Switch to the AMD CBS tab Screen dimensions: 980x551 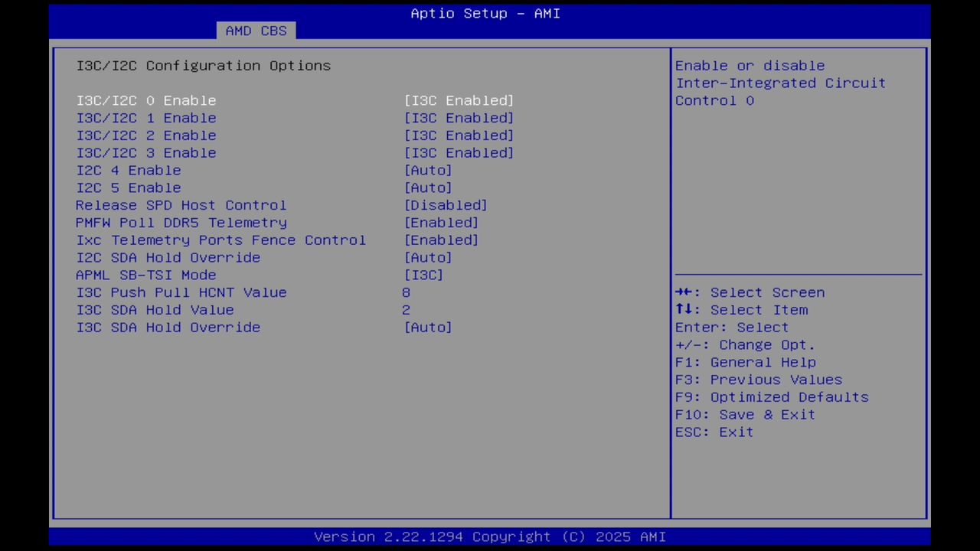[x=256, y=31]
